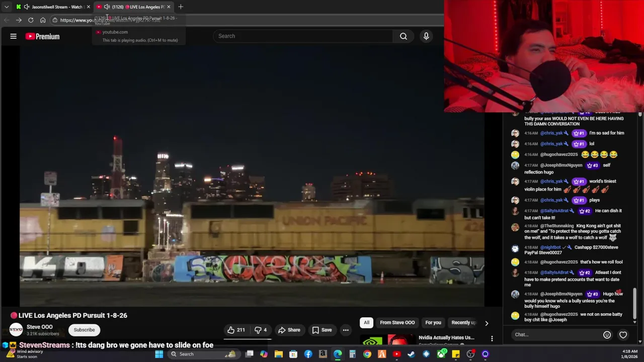The image size is (644, 362).
Task: Click the YouTube search input field
Action: click(x=303, y=36)
